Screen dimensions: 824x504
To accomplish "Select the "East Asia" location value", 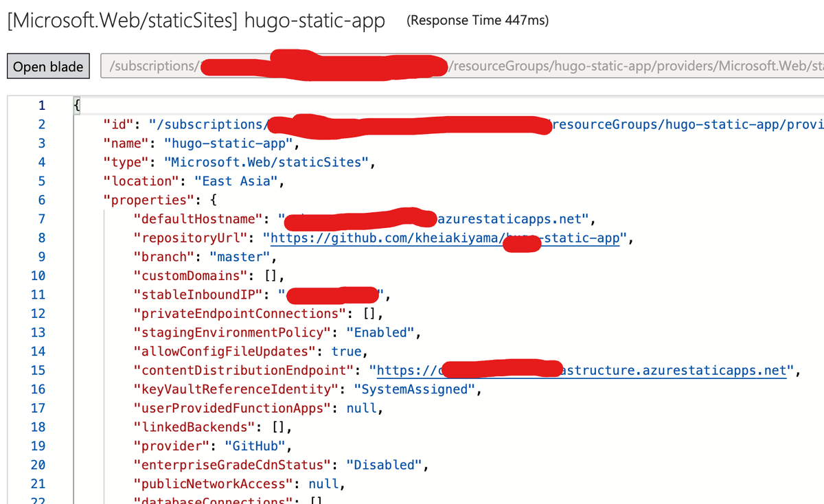I will point(236,181).
